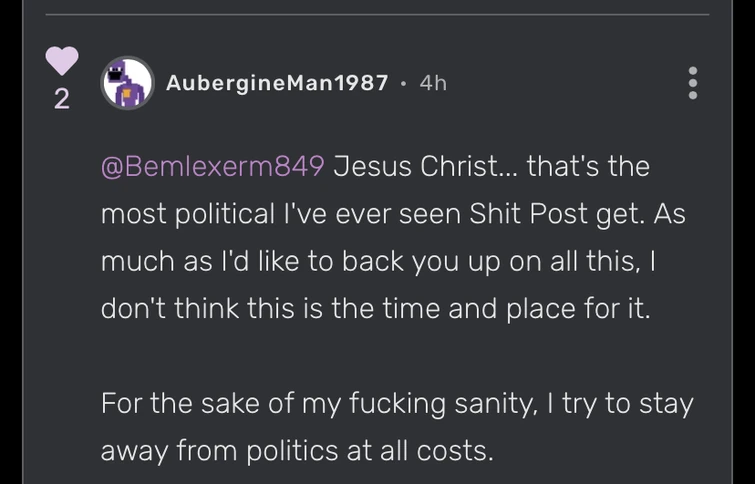The width and height of the screenshot is (755, 484).
Task: Click the 4h comment timestamp
Action: tap(433, 84)
